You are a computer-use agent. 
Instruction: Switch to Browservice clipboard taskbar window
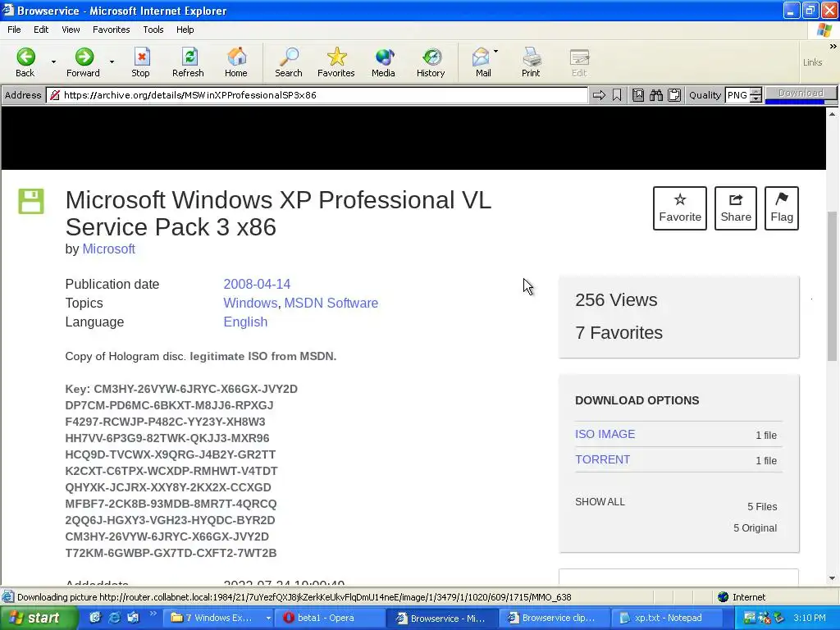[555, 618]
